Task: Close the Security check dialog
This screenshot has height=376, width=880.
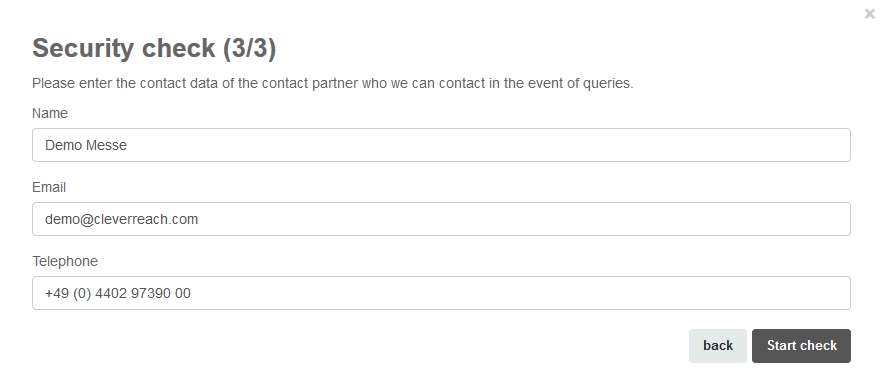Action: point(869,14)
